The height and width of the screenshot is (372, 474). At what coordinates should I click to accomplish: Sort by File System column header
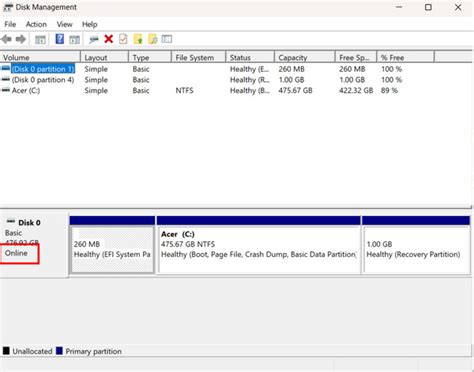click(199, 57)
